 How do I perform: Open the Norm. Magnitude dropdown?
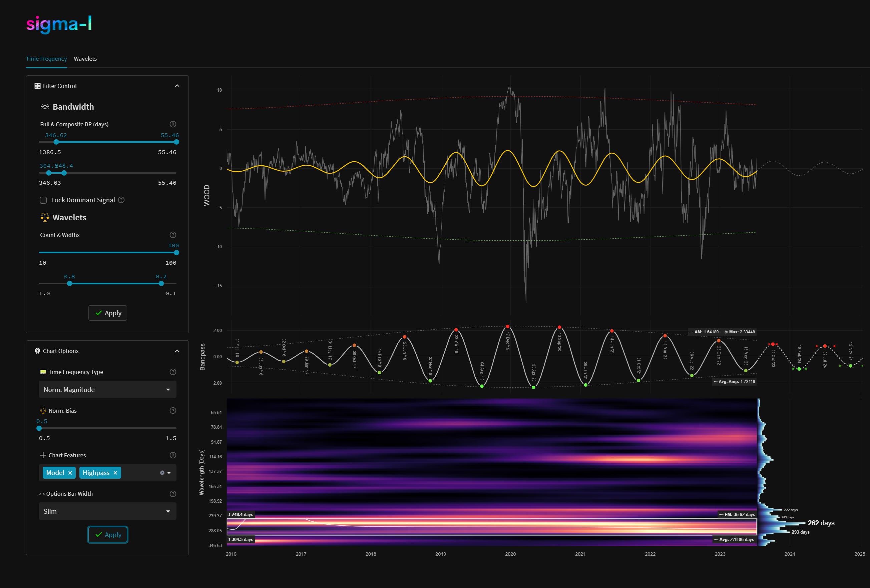[107, 390]
